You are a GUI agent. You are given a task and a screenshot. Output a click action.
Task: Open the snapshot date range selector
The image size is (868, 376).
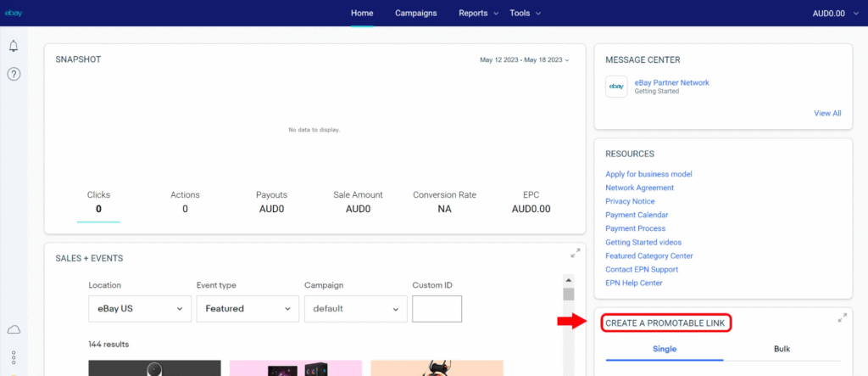point(524,60)
